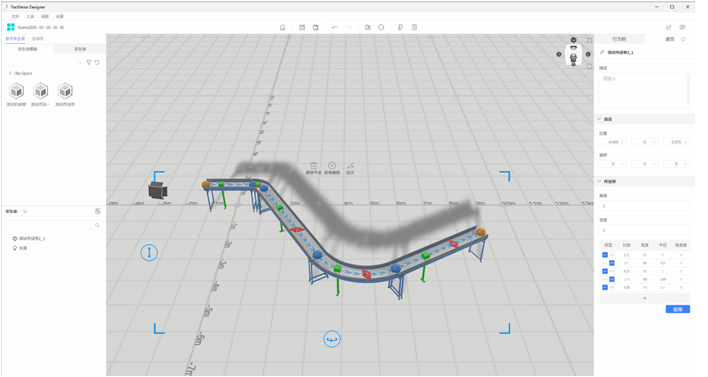Collapse the 姿态 section
Screen dimensions: 708x377
coord(600,119)
